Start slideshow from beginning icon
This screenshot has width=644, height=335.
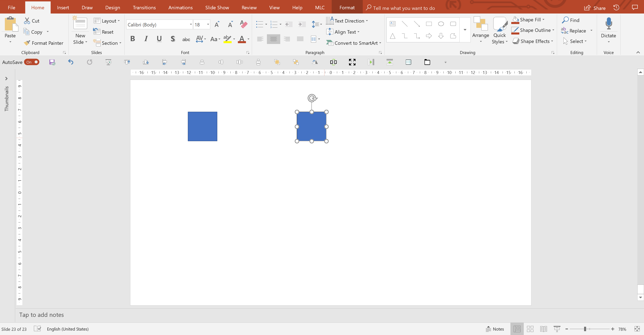tap(108, 62)
